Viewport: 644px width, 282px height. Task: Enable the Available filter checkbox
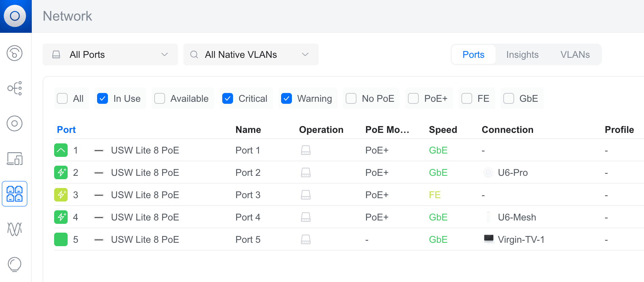pyautogui.click(x=160, y=98)
